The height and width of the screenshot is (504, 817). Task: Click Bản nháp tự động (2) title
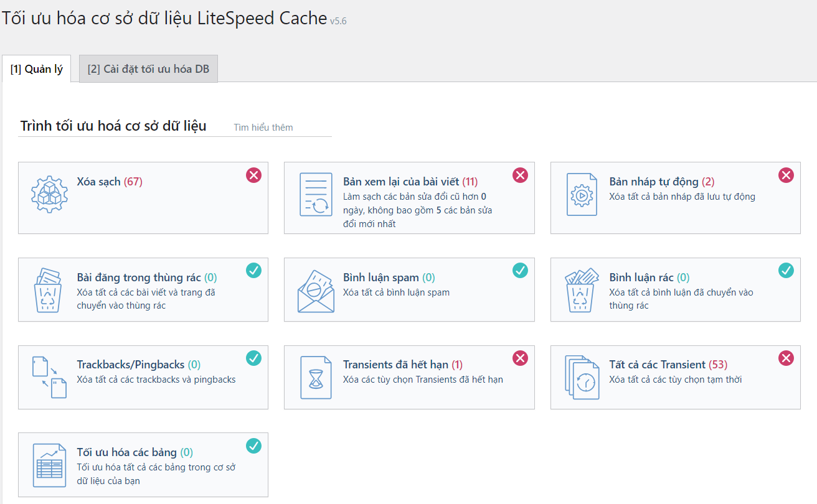(x=662, y=182)
